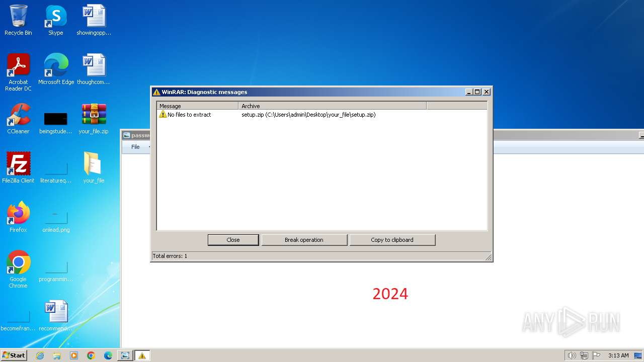Open the Start menu
The width and height of the screenshot is (644, 362).
(x=14, y=355)
